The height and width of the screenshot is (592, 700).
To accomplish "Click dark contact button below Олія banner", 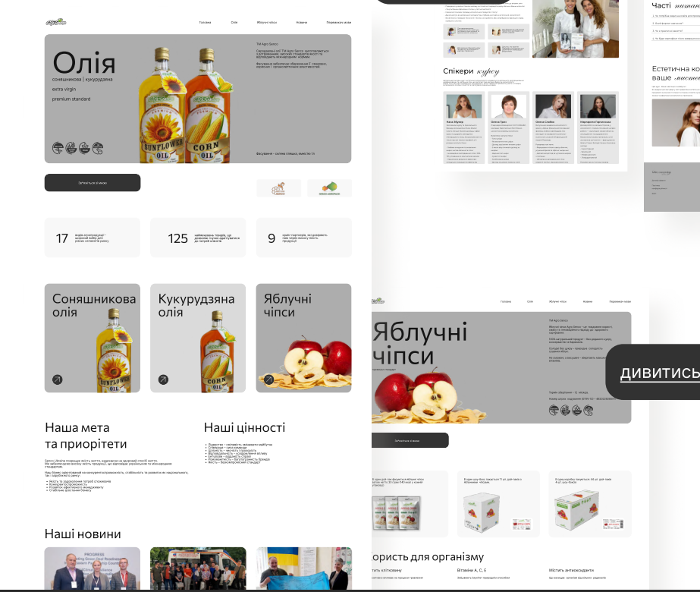I will point(93,183).
